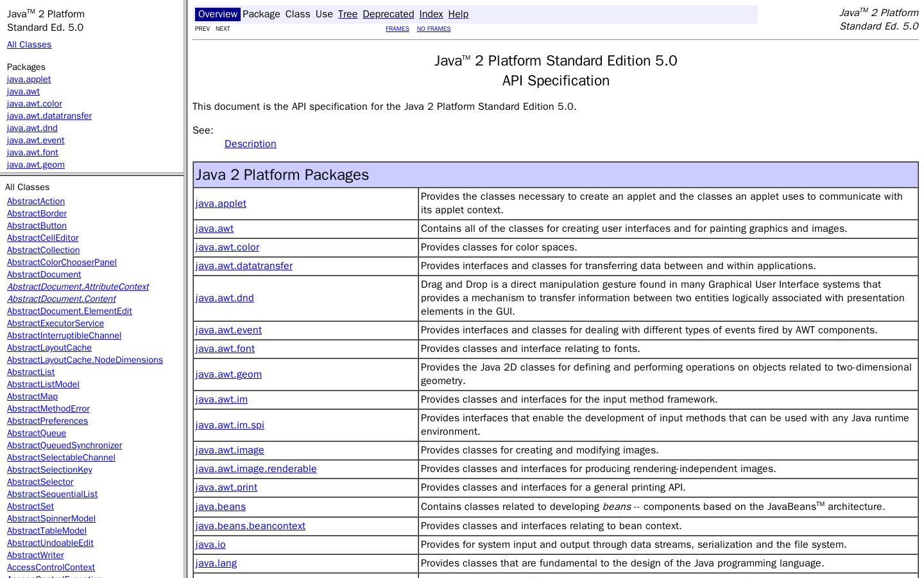Viewport: 924px width, 578px height.
Task: Open java.awt.datatransfer in the Java 2 Platform Packages table
Action: (244, 266)
